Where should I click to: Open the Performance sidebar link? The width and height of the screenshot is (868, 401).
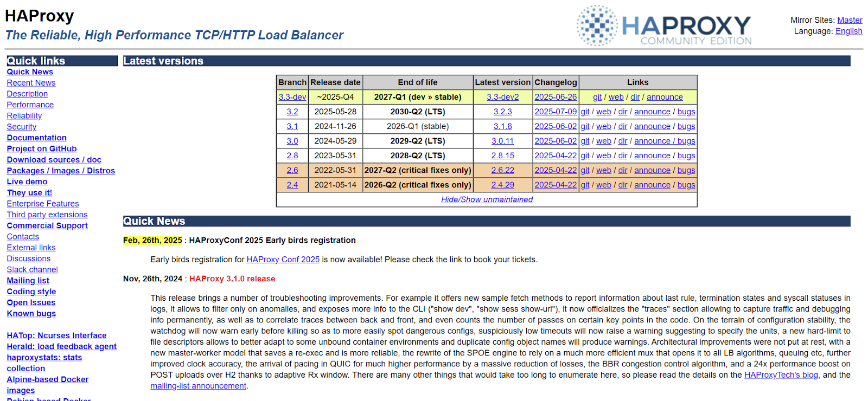(30, 105)
